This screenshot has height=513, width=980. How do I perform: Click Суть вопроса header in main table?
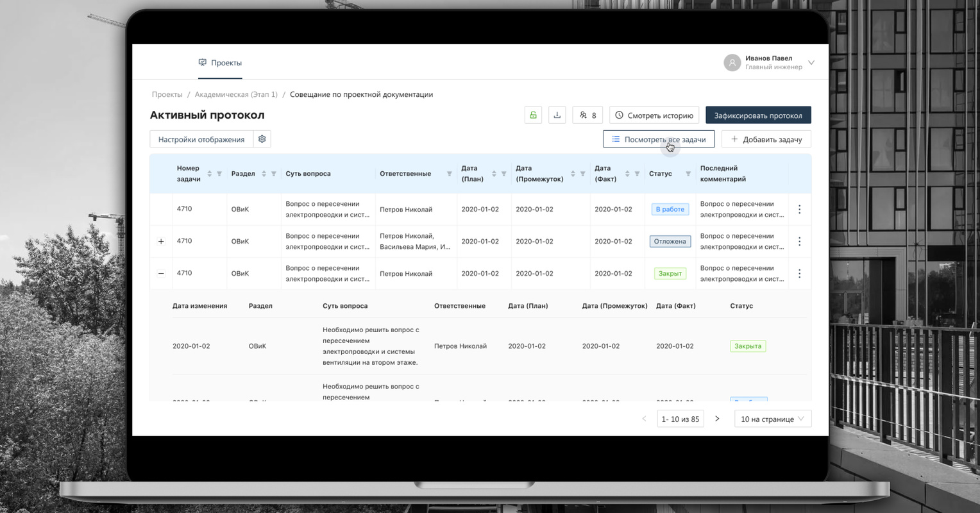[x=308, y=174]
